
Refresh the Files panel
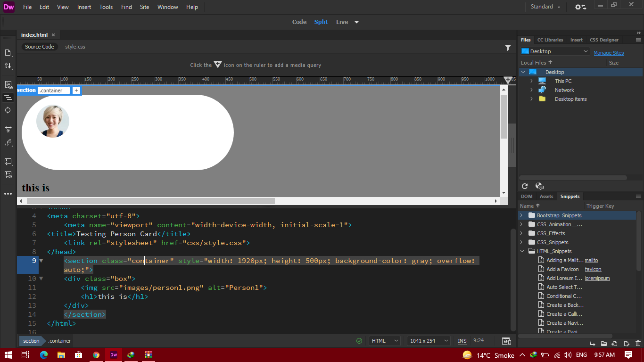coord(525,186)
